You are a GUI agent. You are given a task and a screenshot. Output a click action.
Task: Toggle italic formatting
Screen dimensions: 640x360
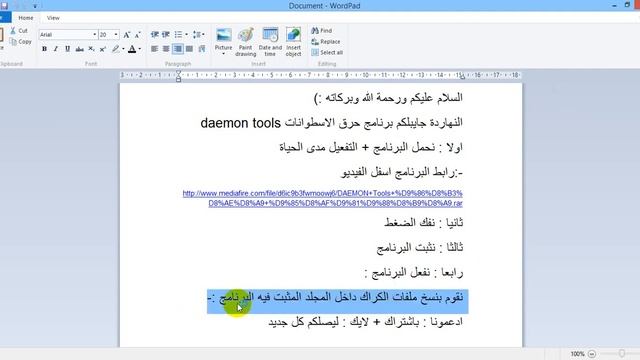56,49
